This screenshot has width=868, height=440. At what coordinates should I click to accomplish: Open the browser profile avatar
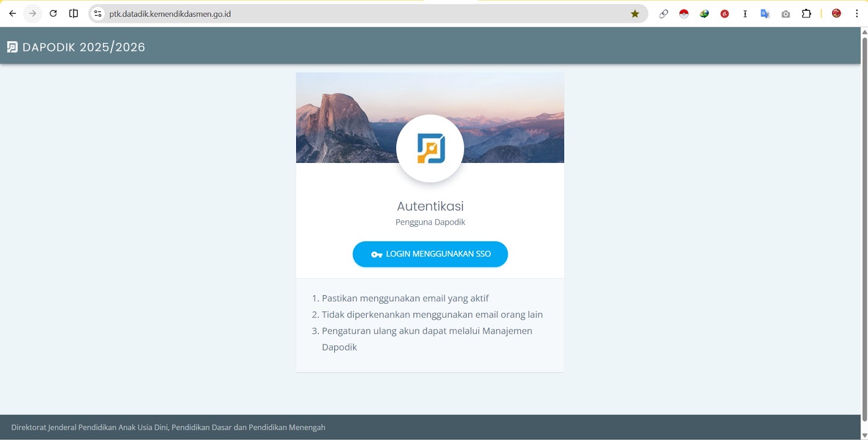(837, 14)
